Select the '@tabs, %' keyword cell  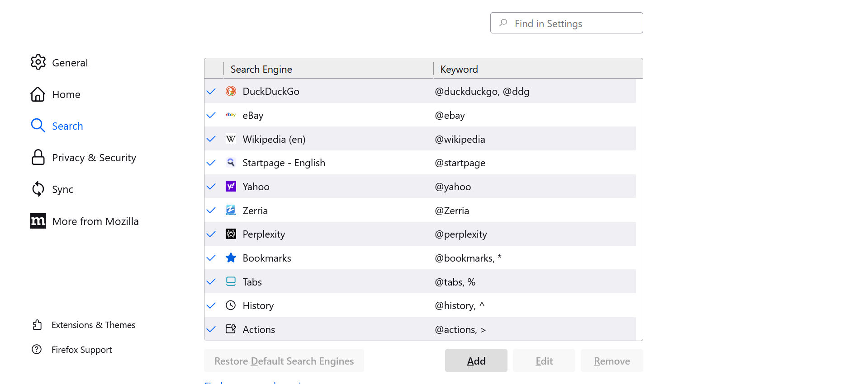pos(455,282)
